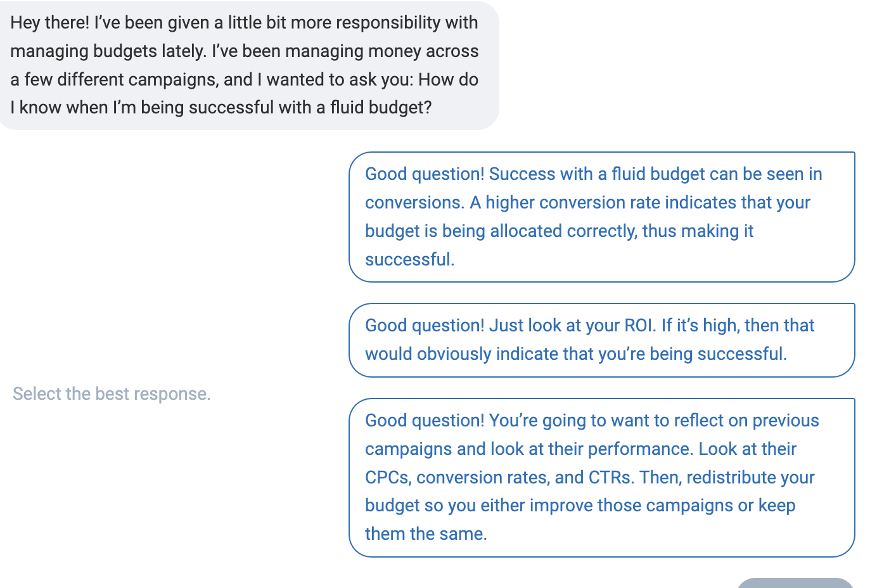Click the message about managing money across campaigns
The width and height of the screenshot is (877, 588).
click(x=247, y=65)
